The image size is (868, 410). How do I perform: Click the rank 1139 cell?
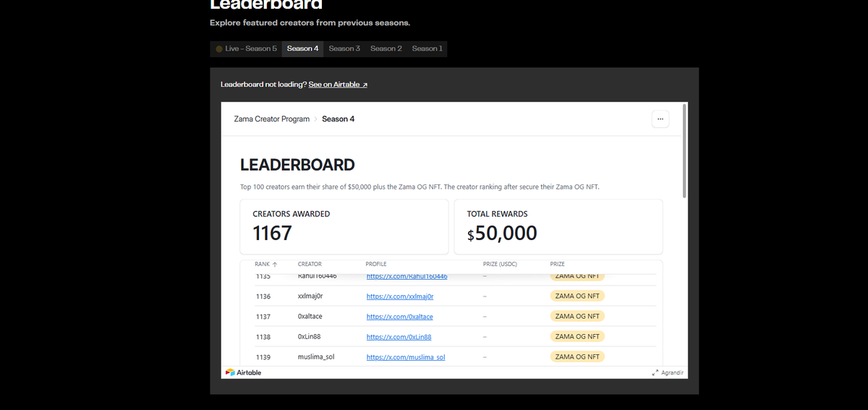point(263,357)
